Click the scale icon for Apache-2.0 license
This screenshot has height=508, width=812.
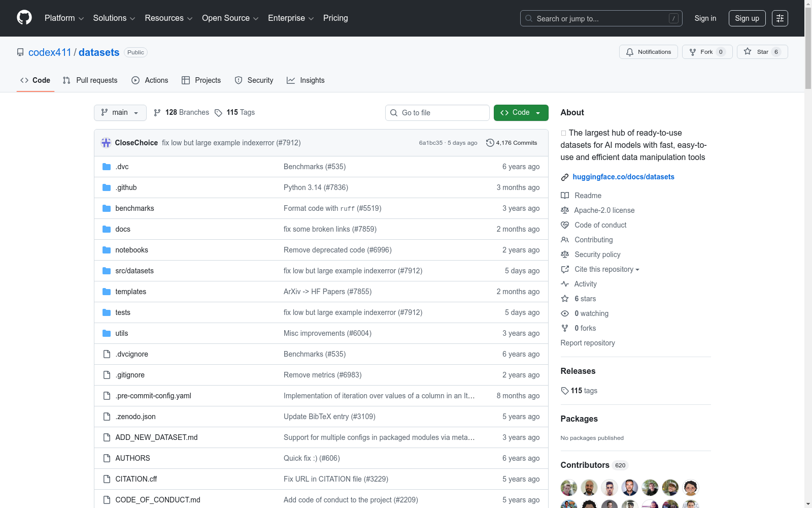tap(565, 210)
